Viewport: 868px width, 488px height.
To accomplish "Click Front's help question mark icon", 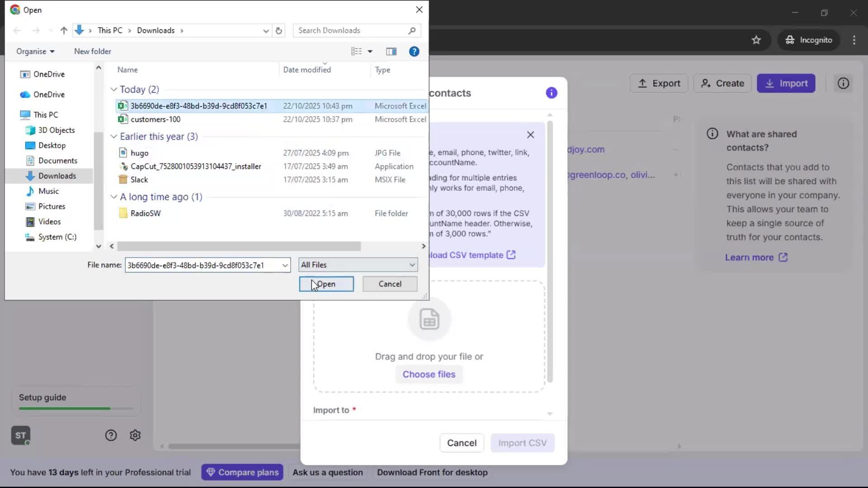I will [111, 435].
